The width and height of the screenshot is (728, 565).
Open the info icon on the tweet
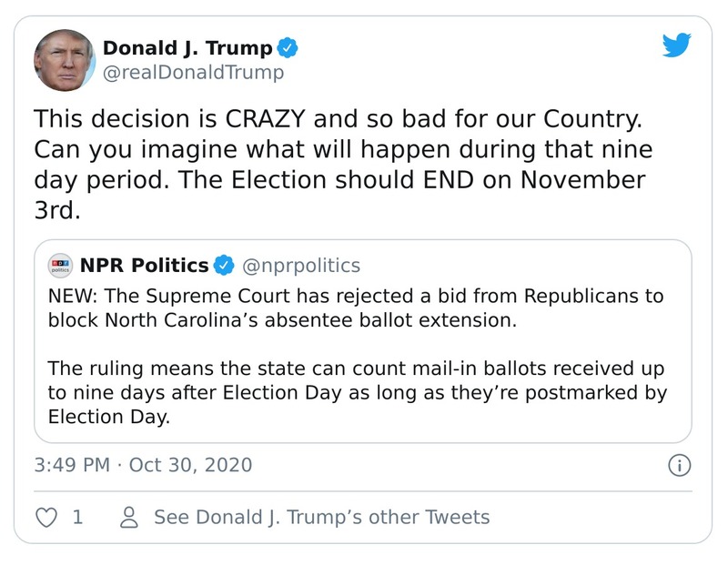pos(680,465)
